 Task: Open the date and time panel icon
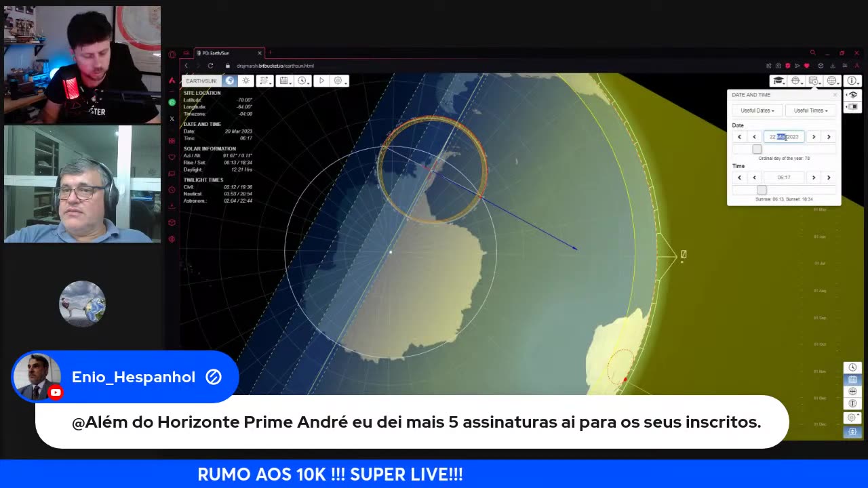pyautogui.click(x=814, y=81)
